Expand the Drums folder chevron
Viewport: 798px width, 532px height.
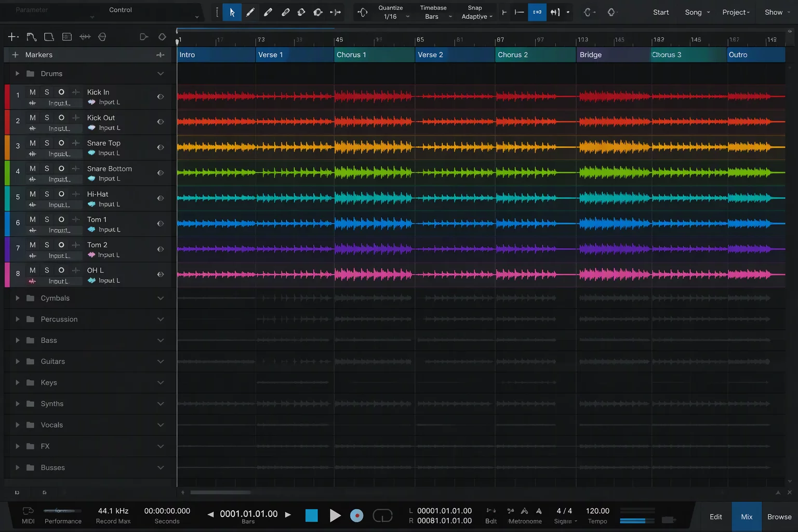click(161, 74)
